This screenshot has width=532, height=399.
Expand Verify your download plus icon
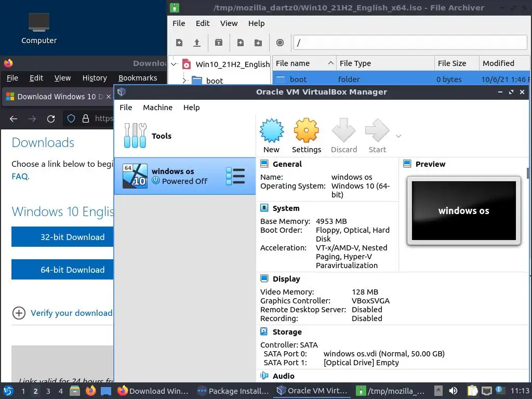click(19, 313)
